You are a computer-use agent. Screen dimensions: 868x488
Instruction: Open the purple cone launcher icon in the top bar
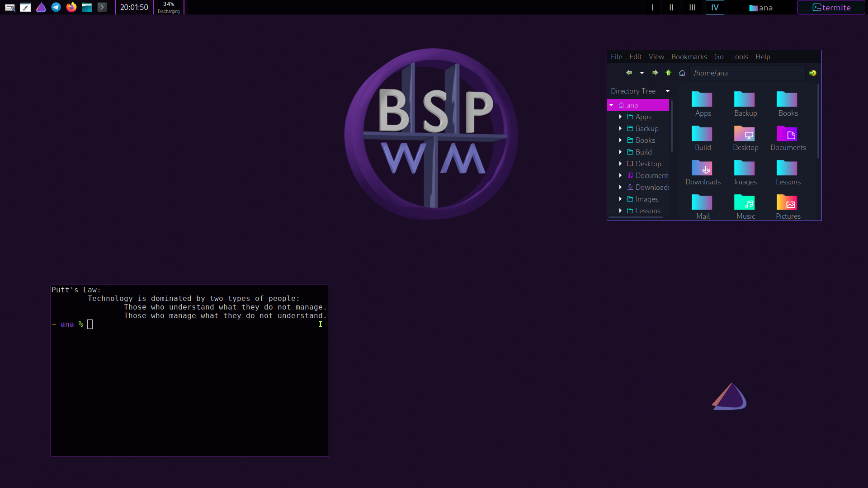coord(41,7)
